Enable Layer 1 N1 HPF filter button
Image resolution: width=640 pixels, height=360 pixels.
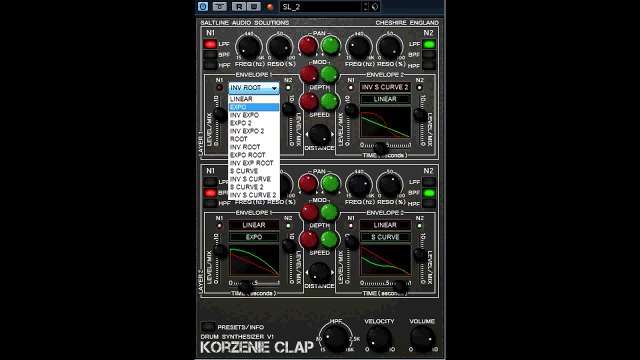(210, 65)
